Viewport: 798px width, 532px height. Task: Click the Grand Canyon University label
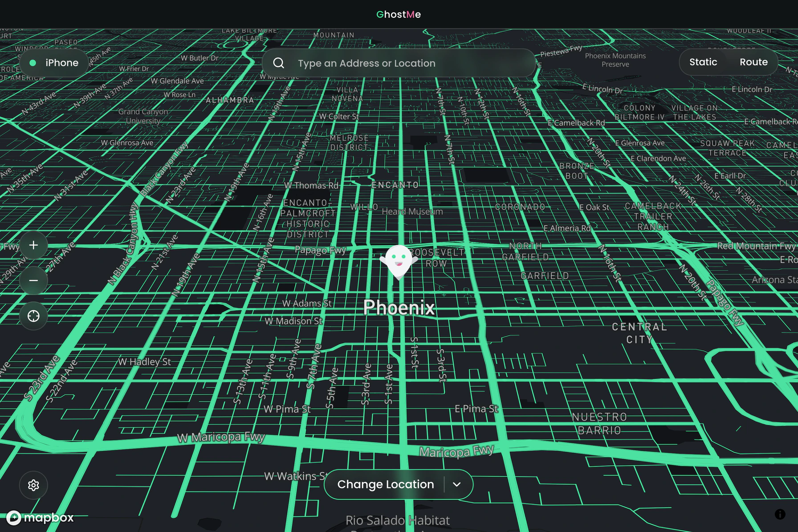point(143,116)
